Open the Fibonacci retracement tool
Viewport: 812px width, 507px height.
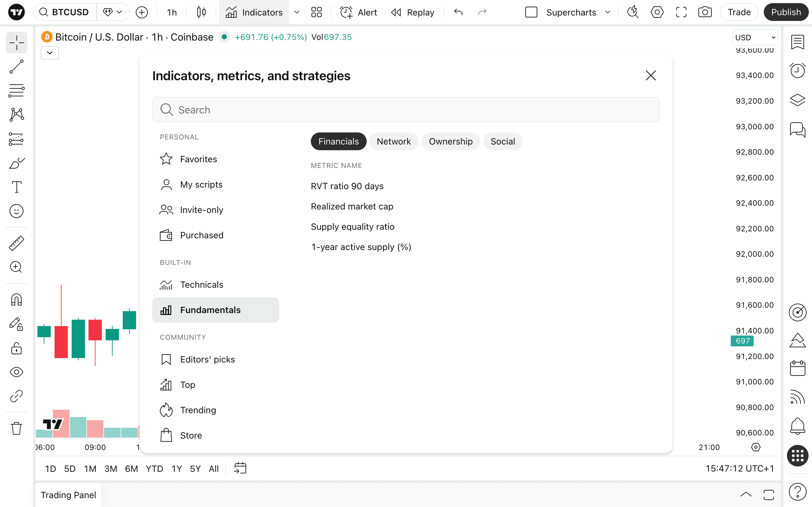pos(16,91)
